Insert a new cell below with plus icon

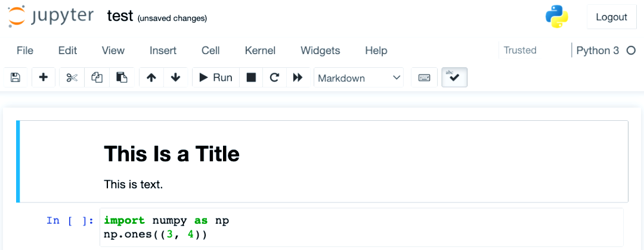point(43,77)
